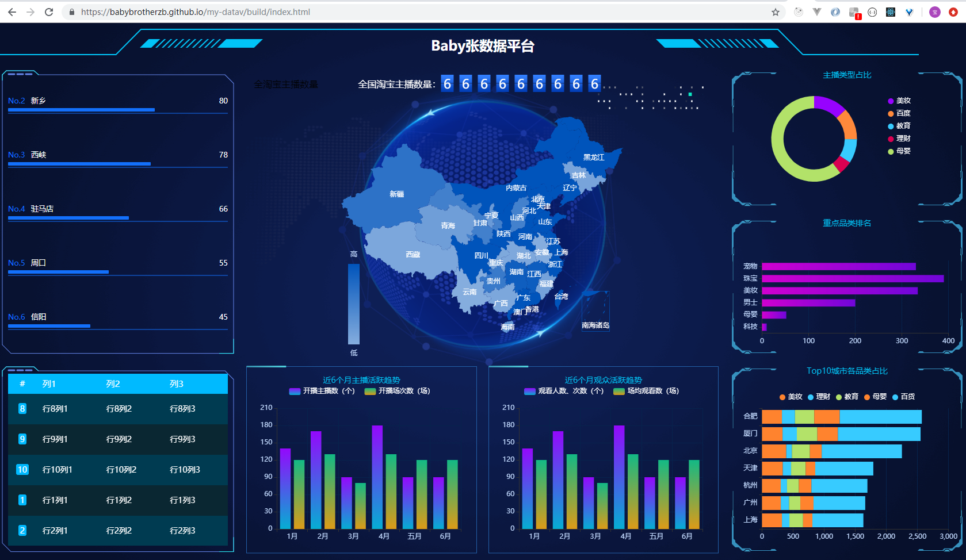Click the red Chrome update icon
Image resolution: width=966 pixels, height=560 pixels.
click(x=953, y=12)
